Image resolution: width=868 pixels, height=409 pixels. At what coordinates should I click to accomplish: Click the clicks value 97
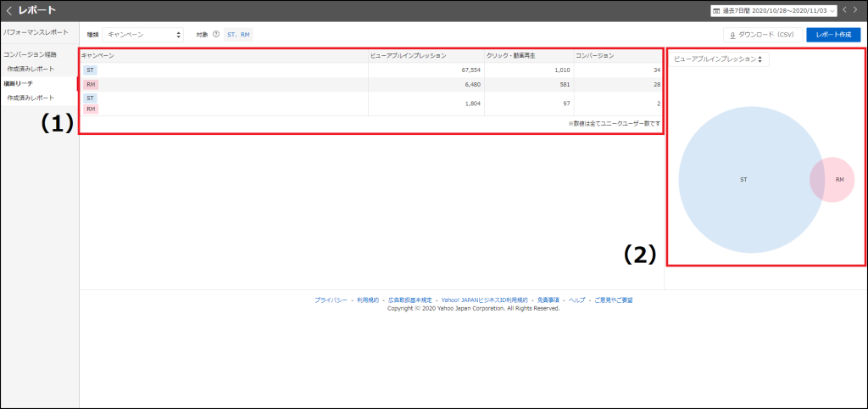[x=567, y=104]
